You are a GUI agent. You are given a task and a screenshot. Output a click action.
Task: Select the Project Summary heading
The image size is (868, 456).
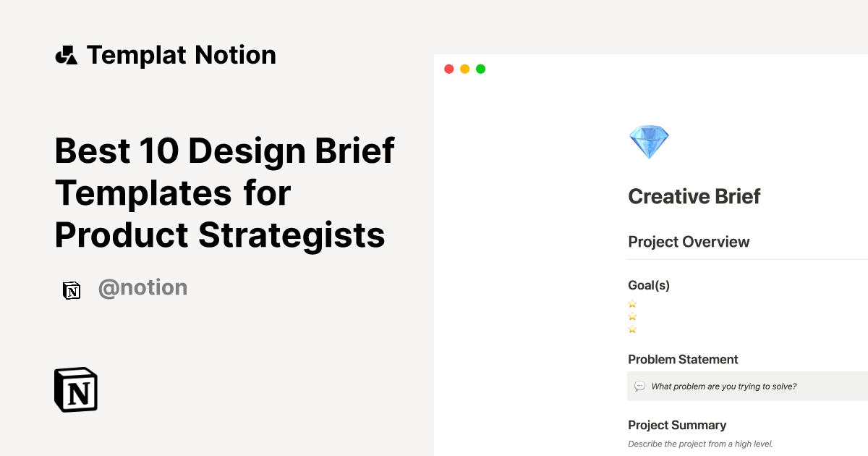click(x=677, y=425)
